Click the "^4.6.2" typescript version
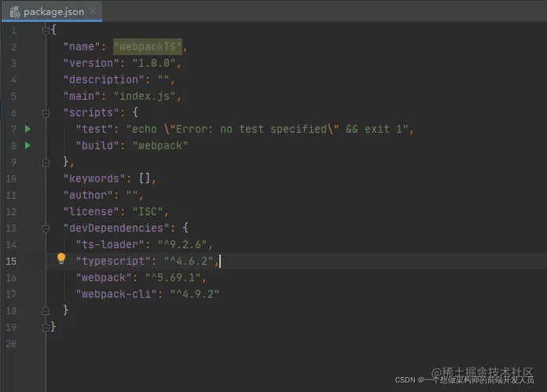 189,261
